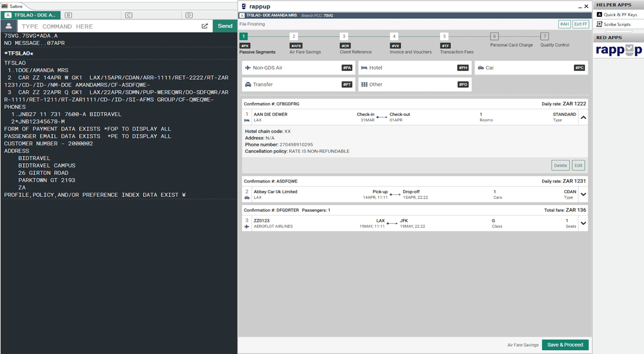Go to step 2 Air Fare Savings
This screenshot has width=644, height=354.
294,36
